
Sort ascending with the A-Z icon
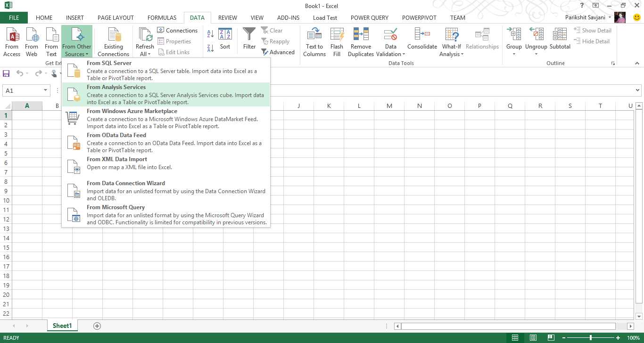[209, 33]
